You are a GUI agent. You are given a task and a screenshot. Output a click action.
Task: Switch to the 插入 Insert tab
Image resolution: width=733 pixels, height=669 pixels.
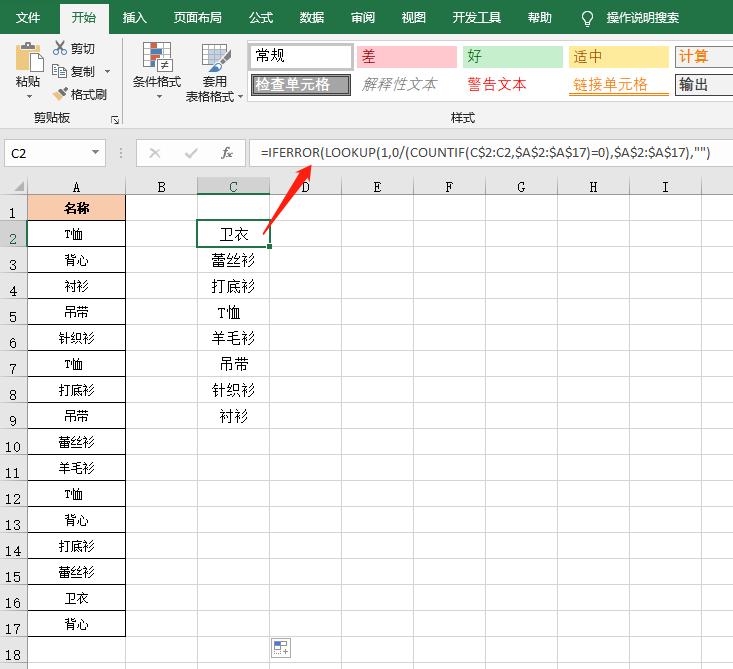coord(135,18)
